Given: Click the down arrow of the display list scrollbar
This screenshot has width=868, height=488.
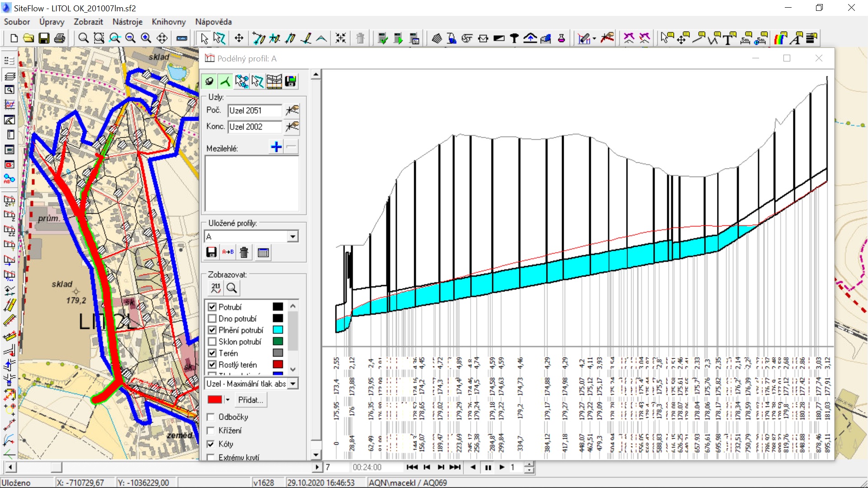Looking at the screenshot, I should (x=293, y=369).
